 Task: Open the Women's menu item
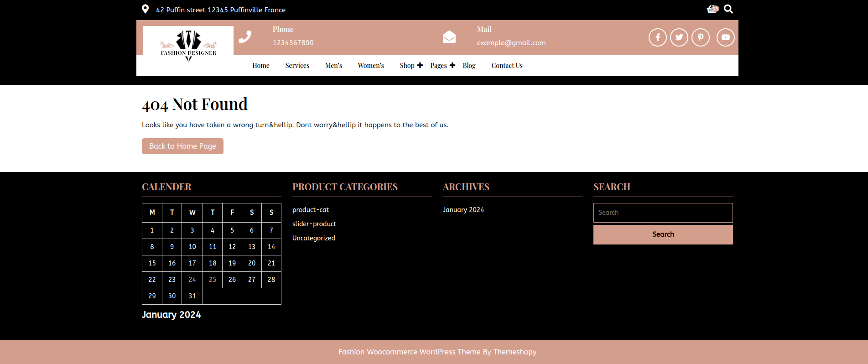370,66
